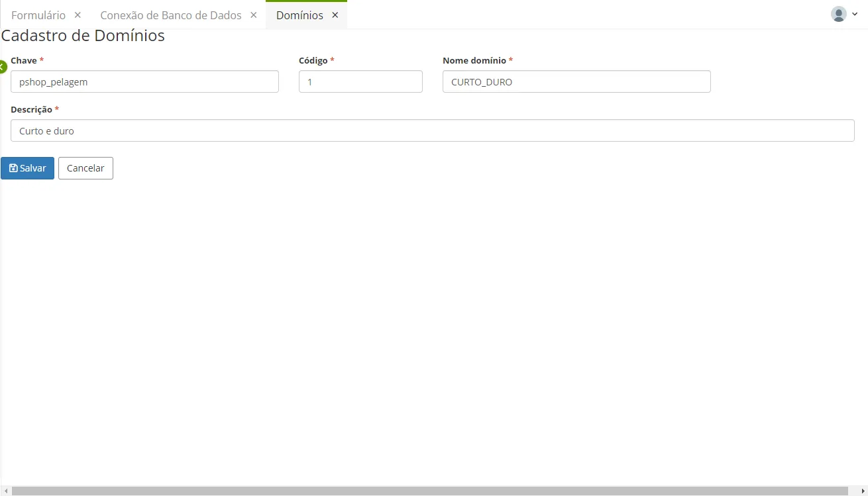Expand the green sidebar toggle arrow

tap(2, 66)
